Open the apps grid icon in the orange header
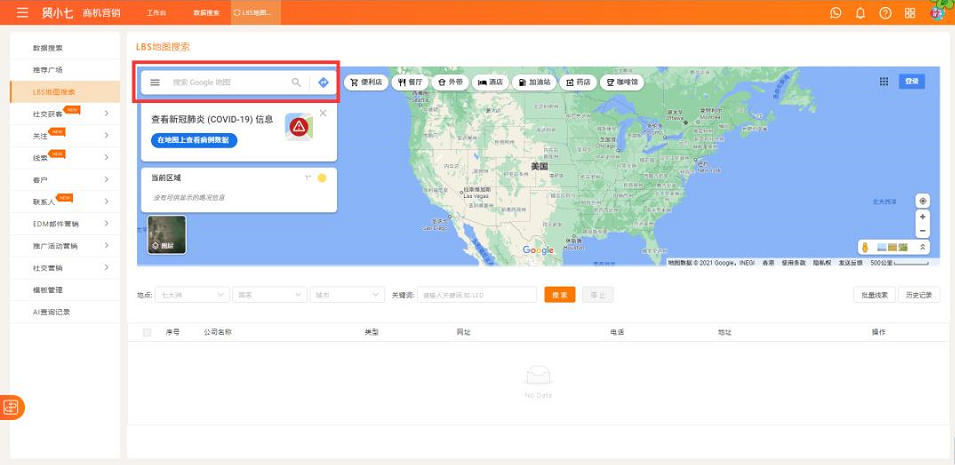Screen dimensions: 955x465 [x=910, y=13]
